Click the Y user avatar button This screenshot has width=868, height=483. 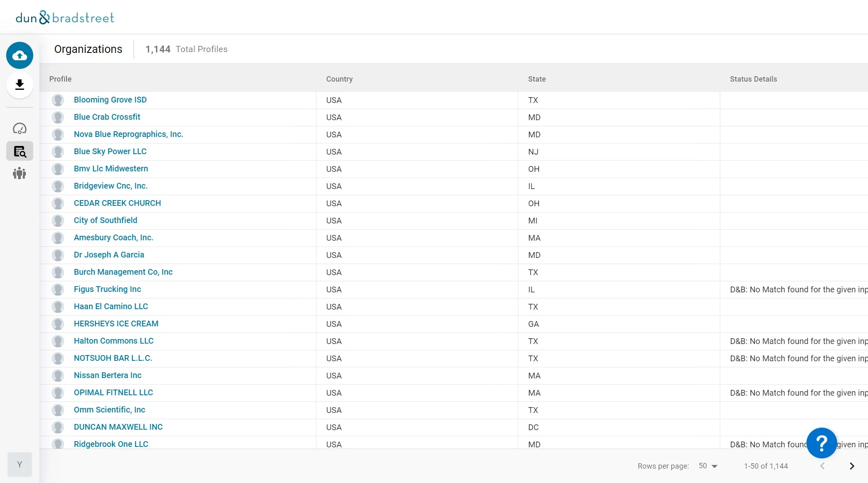pyautogui.click(x=20, y=465)
